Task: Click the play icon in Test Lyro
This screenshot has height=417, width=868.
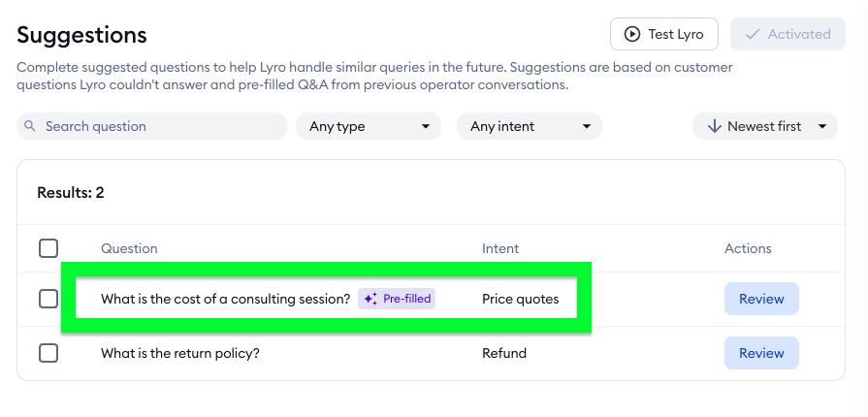Action: [631, 34]
